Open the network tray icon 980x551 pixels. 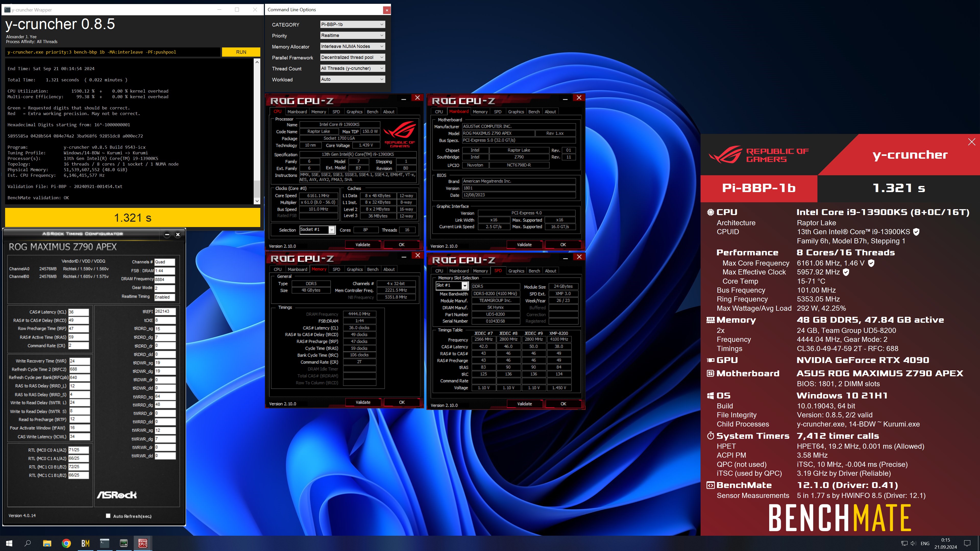pos(904,543)
